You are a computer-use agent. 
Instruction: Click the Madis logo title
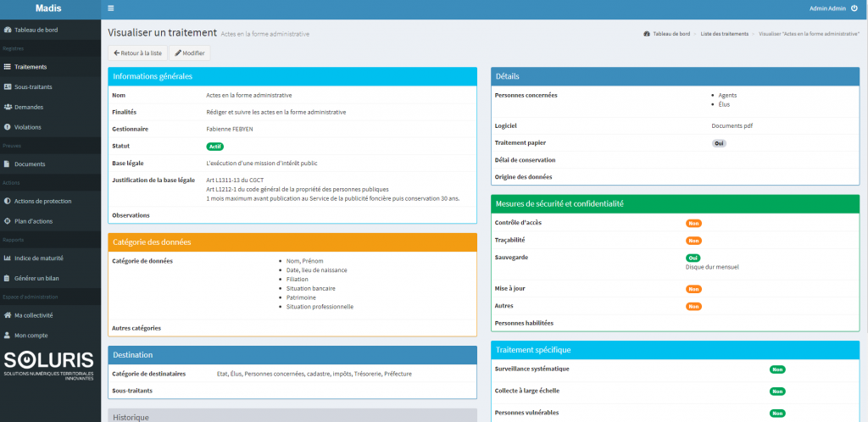(x=50, y=8)
